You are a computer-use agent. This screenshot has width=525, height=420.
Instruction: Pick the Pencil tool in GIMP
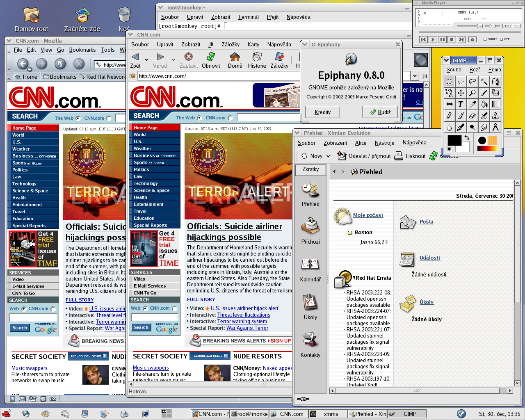[450, 116]
